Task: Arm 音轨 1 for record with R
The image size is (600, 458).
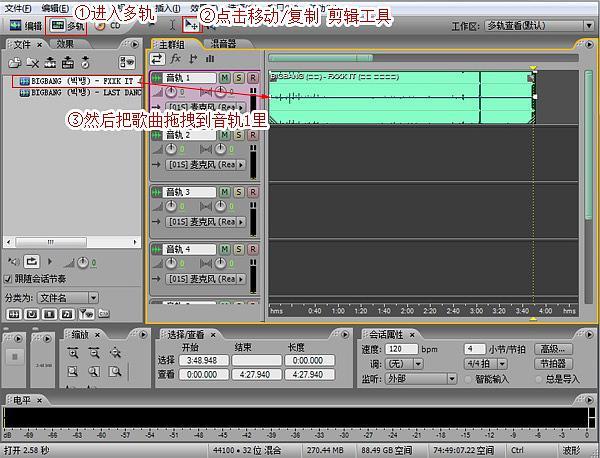Action: pos(253,78)
